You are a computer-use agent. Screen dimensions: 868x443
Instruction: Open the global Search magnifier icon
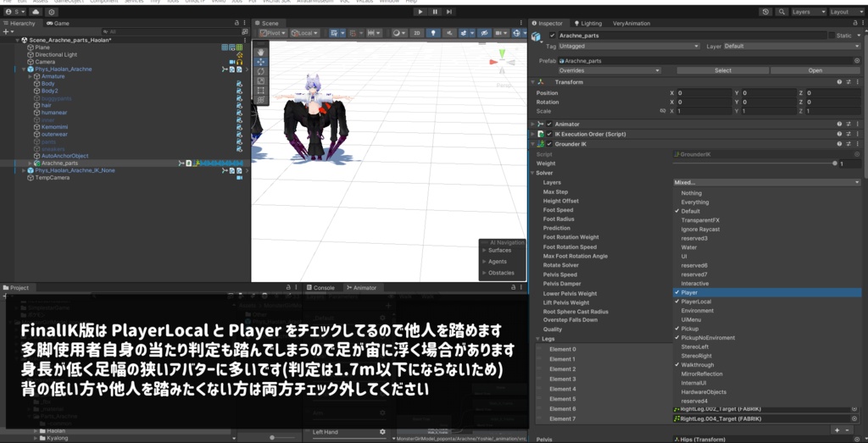pyautogui.click(x=782, y=12)
